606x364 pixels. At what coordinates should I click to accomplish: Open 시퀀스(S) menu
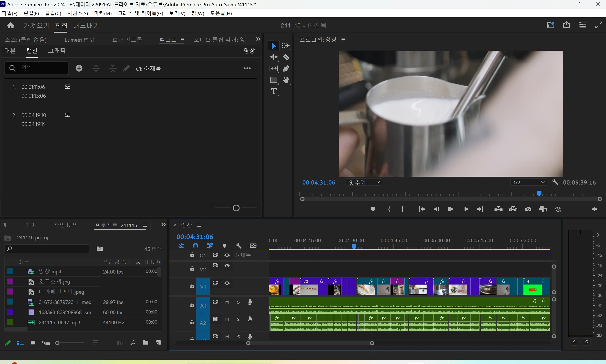point(77,13)
